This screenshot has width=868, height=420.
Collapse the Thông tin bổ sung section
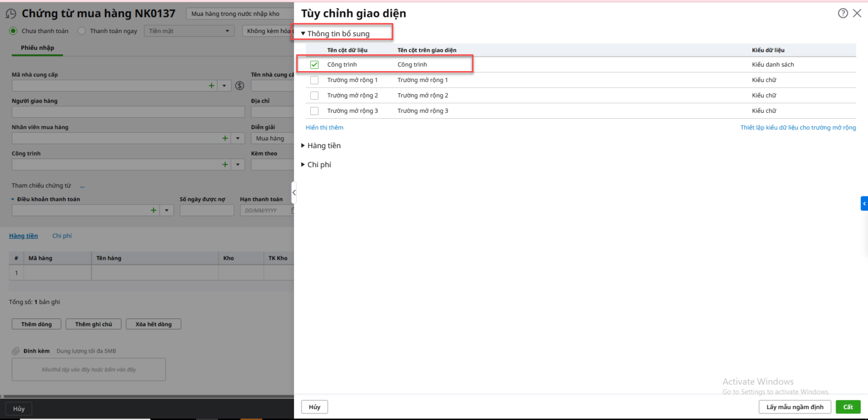point(303,34)
